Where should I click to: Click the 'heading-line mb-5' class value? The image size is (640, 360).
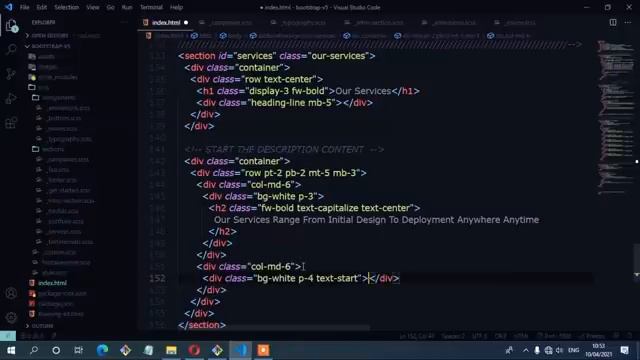click(x=292, y=103)
